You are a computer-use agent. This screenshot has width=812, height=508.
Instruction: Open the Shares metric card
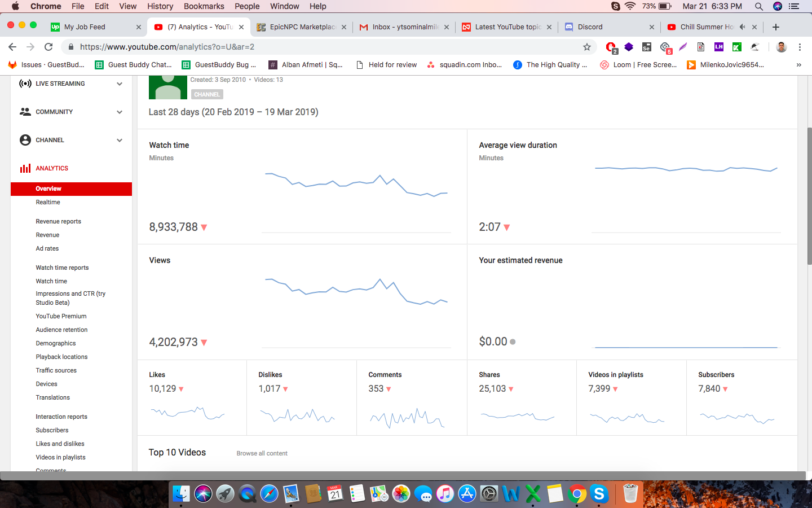[522, 398]
